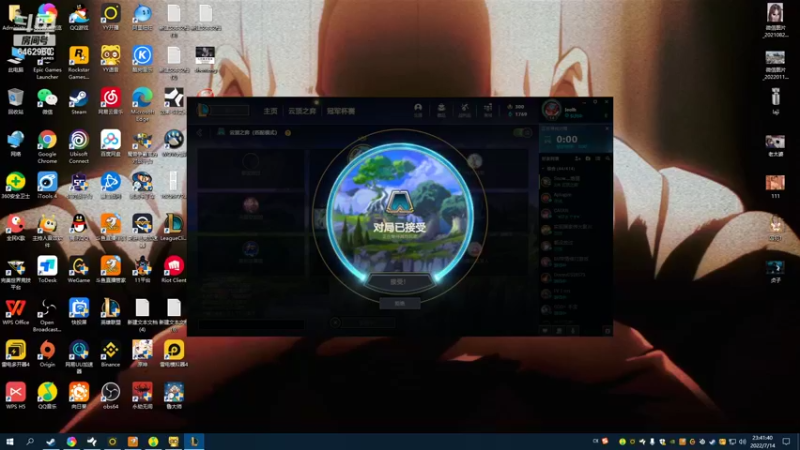Switch to the 主页 tab in League client

(x=270, y=111)
